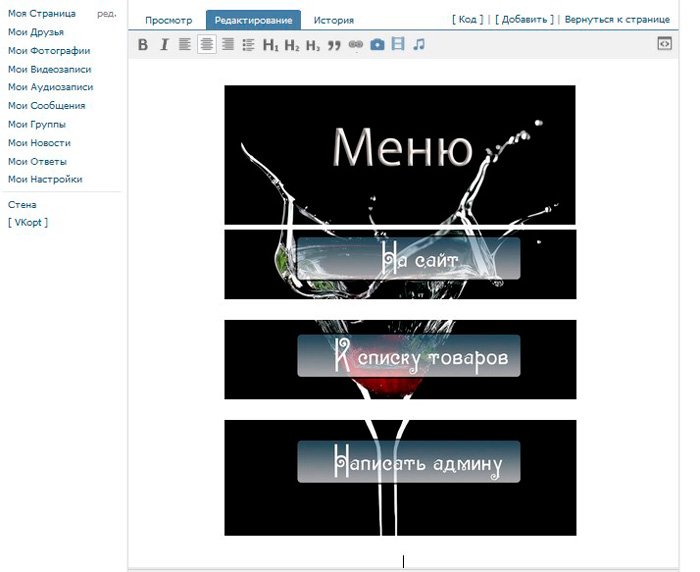The image size is (700, 572).
Task: Add a photo with the camera icon
Action: tap(377, 45)
